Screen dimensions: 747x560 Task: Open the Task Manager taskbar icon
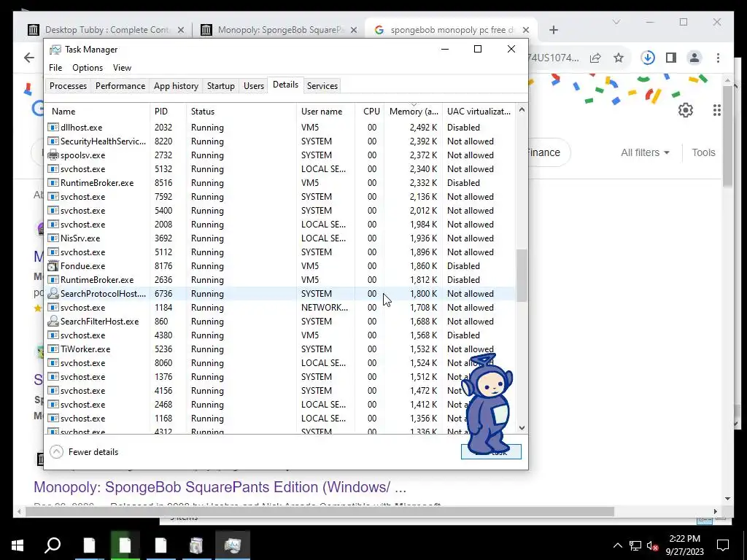232,545
